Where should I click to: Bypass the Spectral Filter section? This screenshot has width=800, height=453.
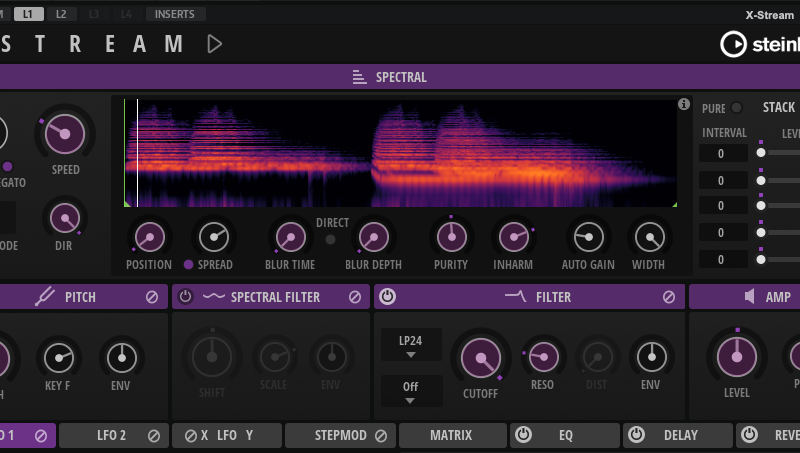pyautogui.click(x=355, y=297)
